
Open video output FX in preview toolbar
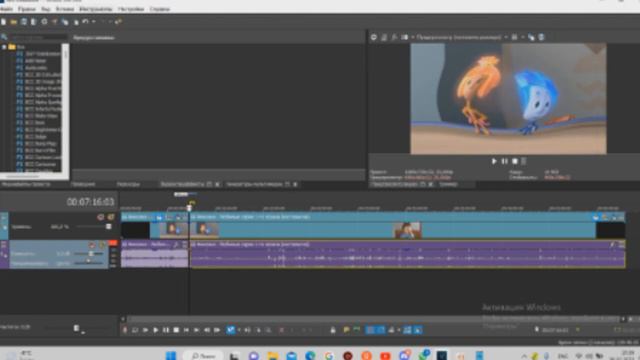click(x=394, y=37)
